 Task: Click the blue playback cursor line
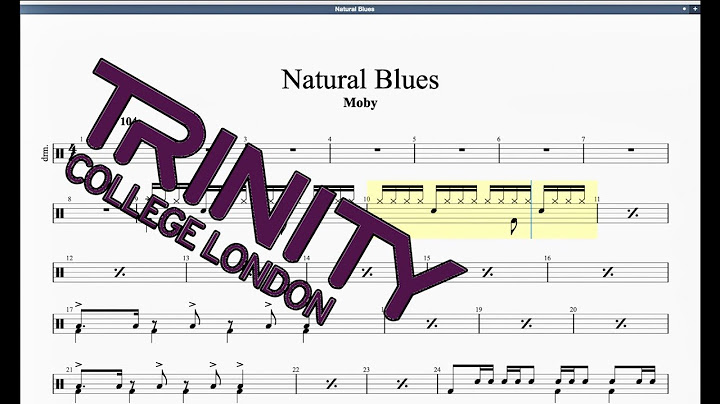pos(531,209)
